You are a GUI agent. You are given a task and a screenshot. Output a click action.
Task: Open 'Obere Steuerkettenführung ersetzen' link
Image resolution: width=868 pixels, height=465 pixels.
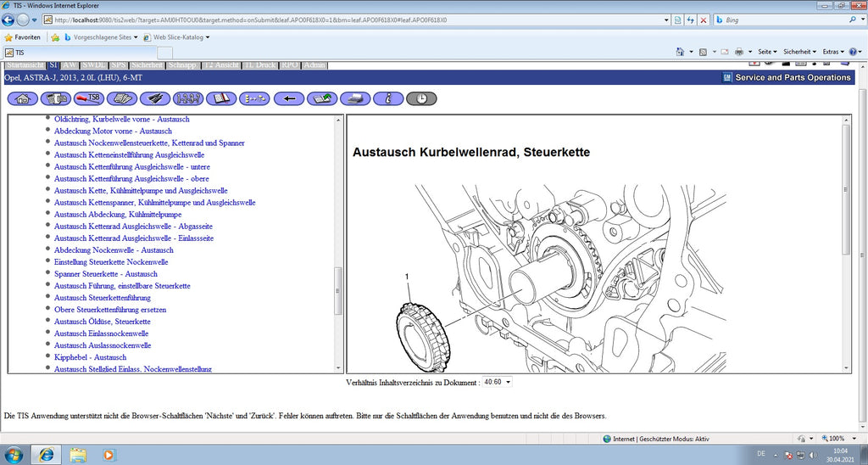click(x=110, y=310)
